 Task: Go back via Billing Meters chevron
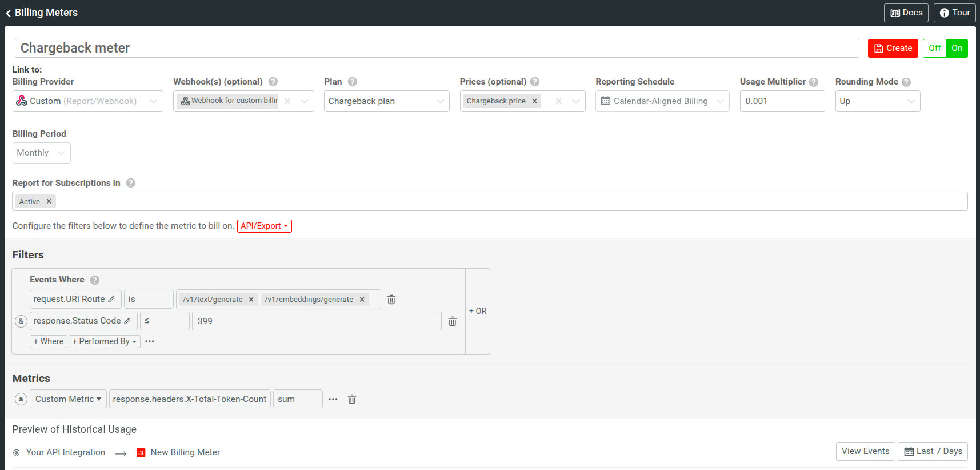(9, 13)
